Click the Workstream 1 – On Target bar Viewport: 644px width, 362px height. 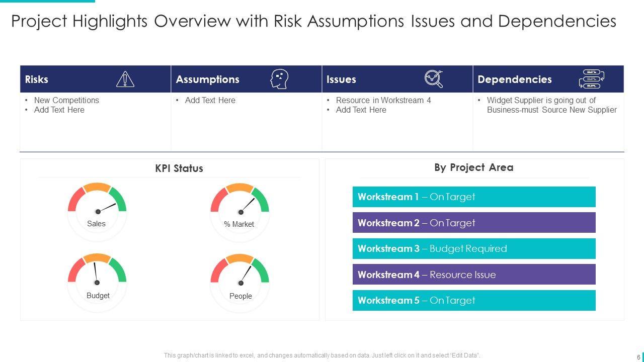tap(473, 197)
